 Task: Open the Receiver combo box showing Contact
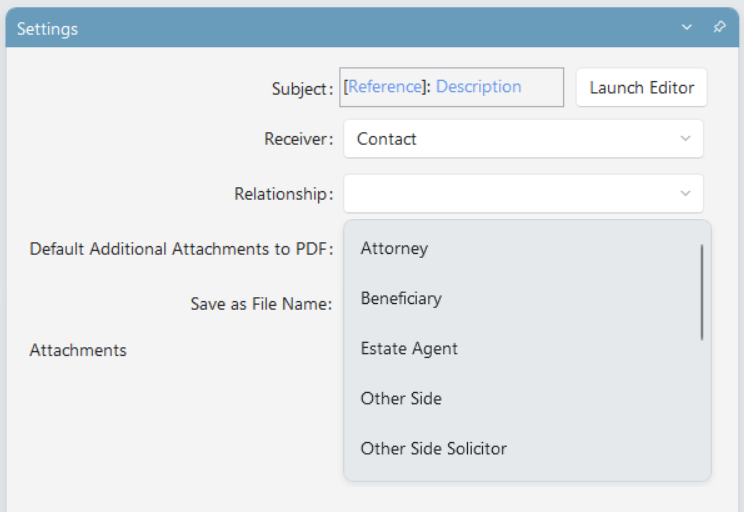(510, 139)
